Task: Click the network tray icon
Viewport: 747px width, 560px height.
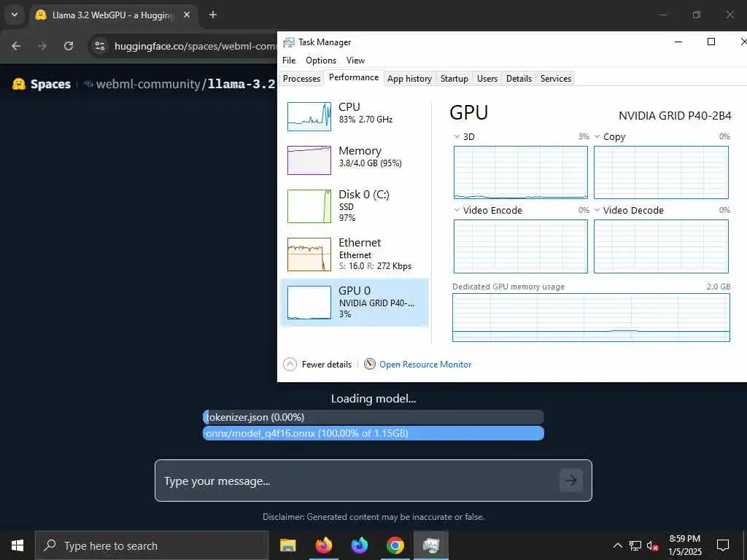Action: point(635,545)
